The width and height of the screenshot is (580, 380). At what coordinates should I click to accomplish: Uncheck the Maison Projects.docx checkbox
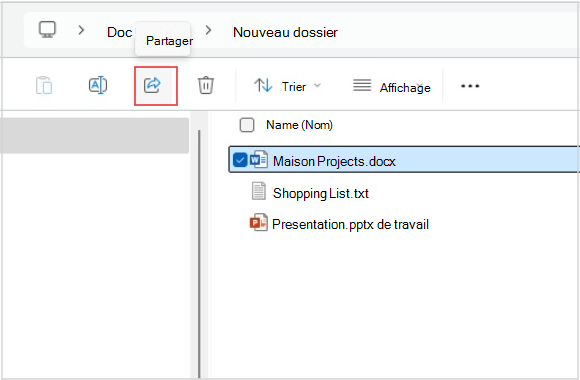pos(240,160)
